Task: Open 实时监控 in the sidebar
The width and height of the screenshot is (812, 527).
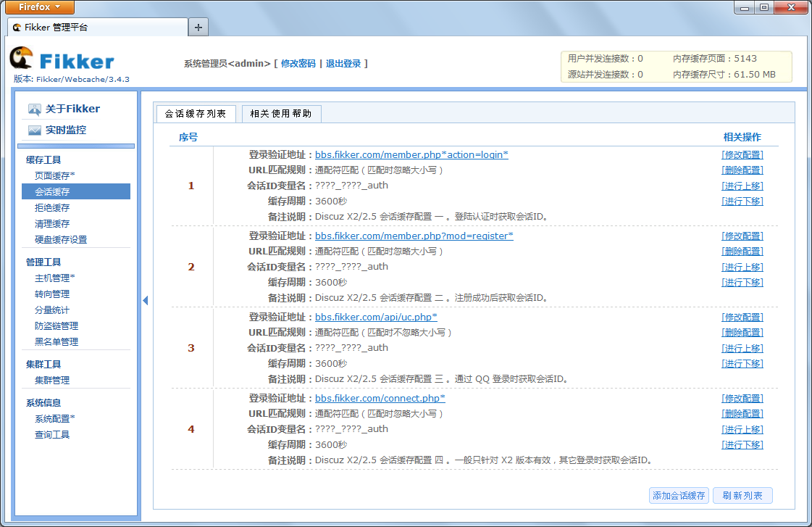Action: (66, 130)
